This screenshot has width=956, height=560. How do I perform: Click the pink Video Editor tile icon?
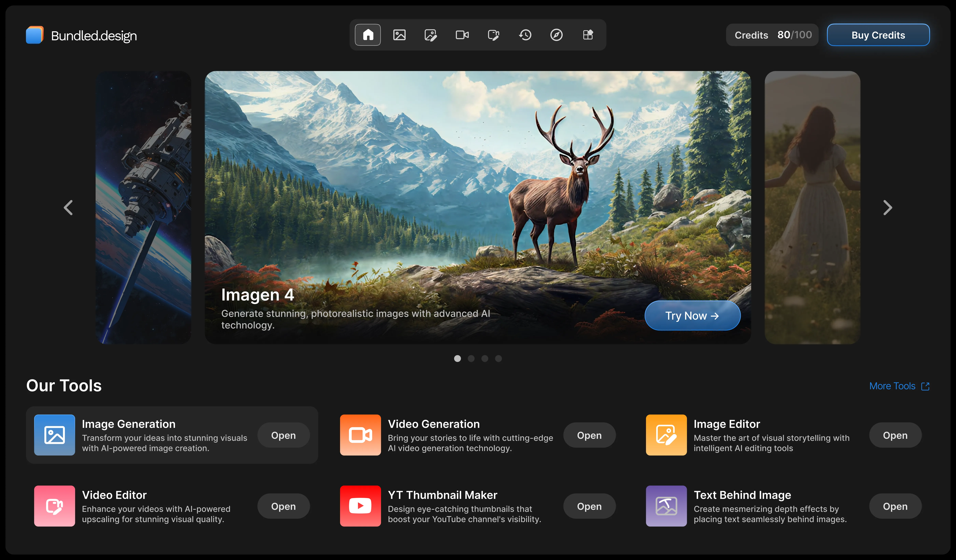tap(55, 506)
